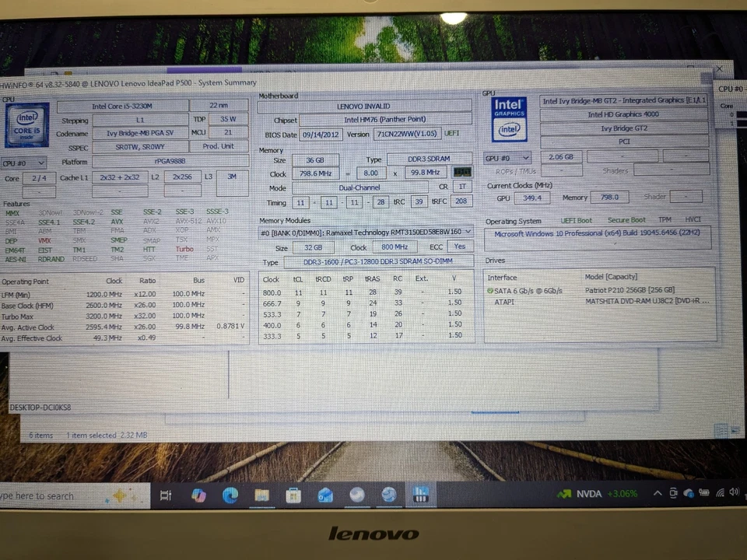Click the Secure Boot status label
The height and width of the screenshot is (560, 747).
[x=626, y=220]
